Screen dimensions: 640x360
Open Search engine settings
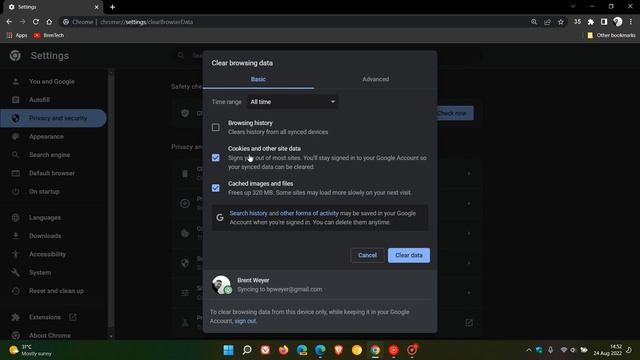(x=49, y=155)
